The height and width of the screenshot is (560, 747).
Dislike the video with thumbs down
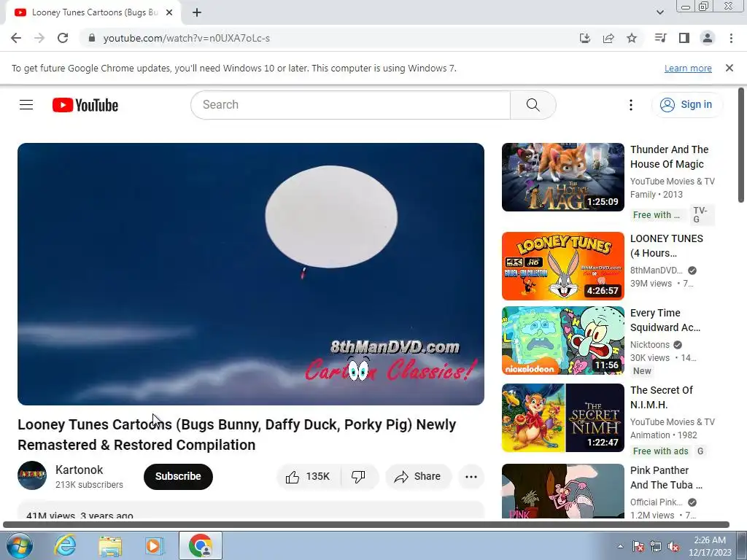(359, 477)
